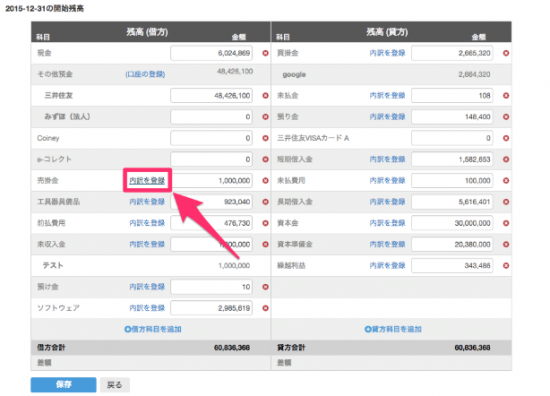This screenshot has width=550, height=396.
Task: Delete the 未払費用 row
Action: [506, 181]
